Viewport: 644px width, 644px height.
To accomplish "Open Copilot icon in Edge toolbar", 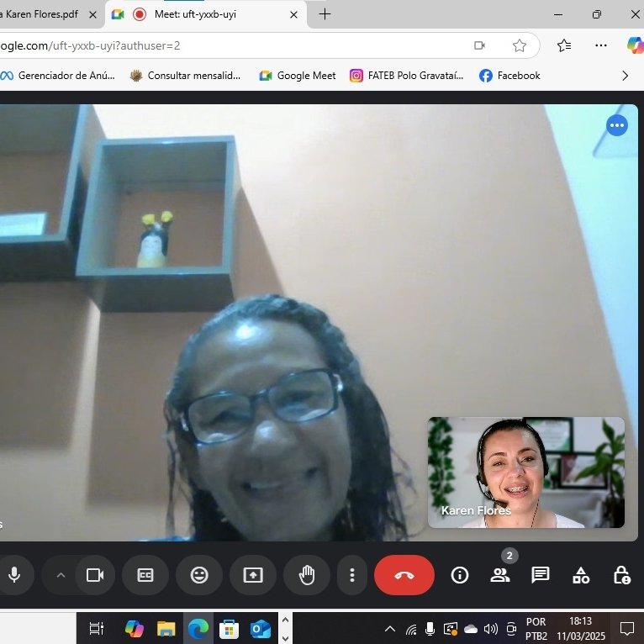I will 636,45.
